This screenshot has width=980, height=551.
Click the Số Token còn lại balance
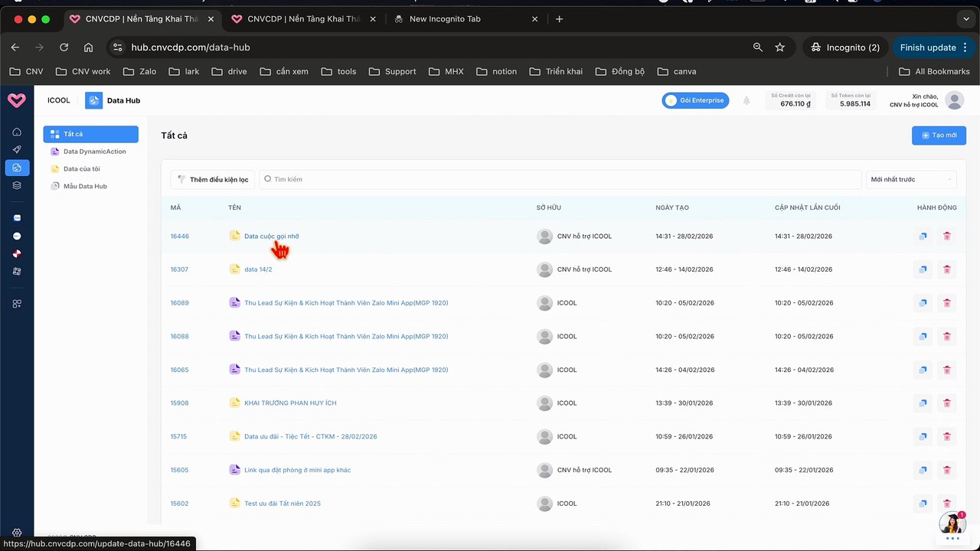click(851, 100)
